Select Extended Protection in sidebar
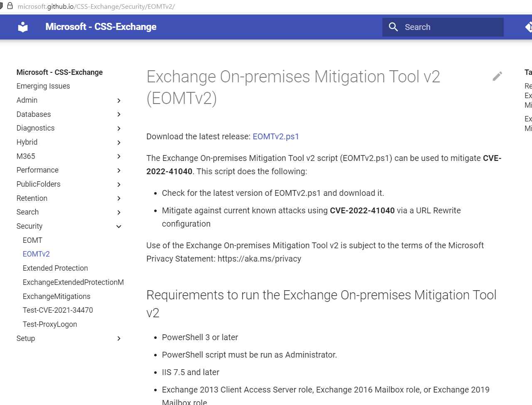 coord(55,268)
